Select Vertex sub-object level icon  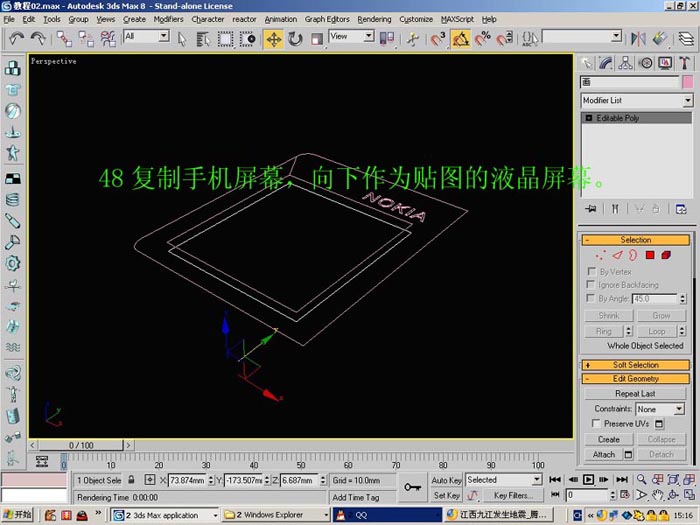coord(601,255)
